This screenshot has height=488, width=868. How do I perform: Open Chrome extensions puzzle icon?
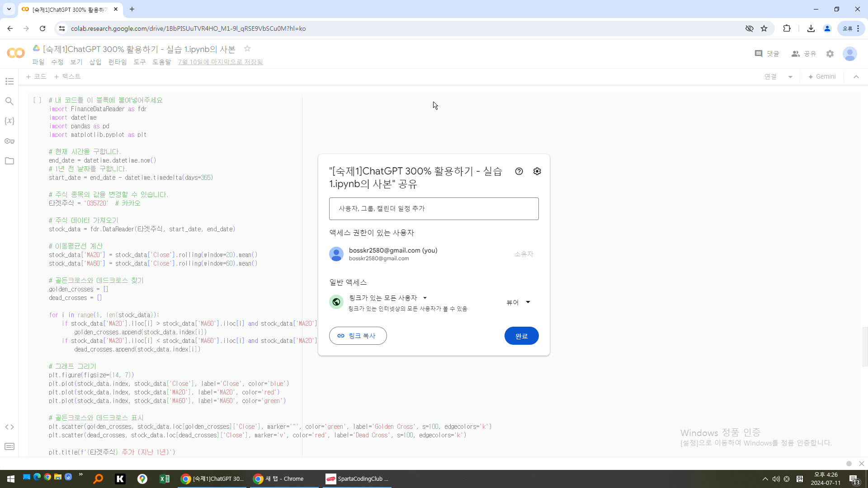coord(787,28)
